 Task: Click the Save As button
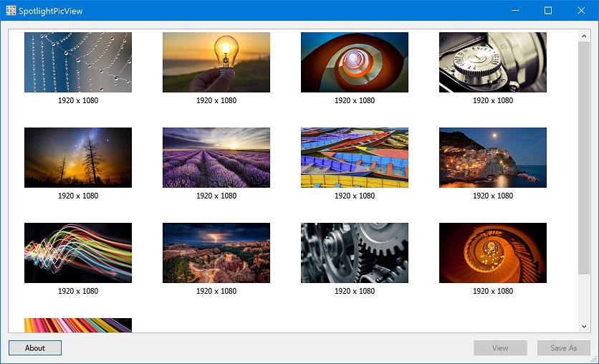pyautogui.click(x=563, y=348)
